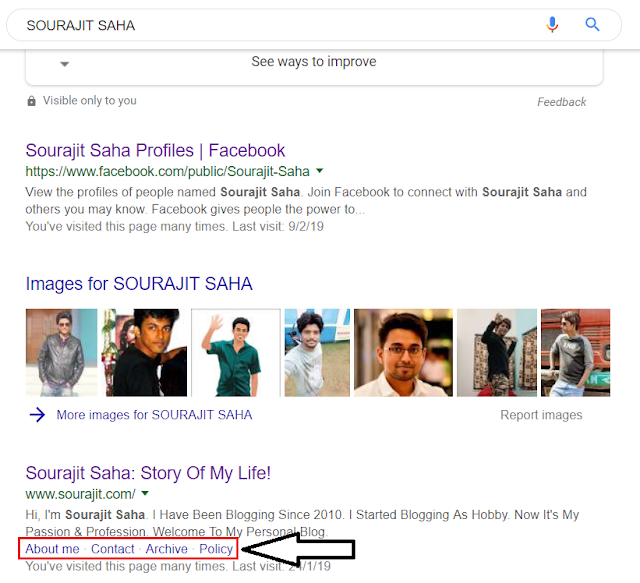Click the lock icon beside Visible only to you
Viewport: 640px width, 583px height.
[31, 101]
